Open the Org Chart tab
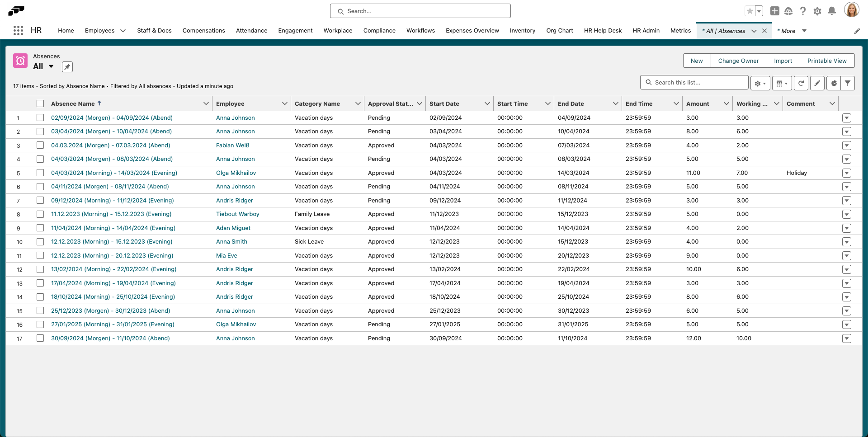The image size is (868, 437). tap(560, 30)
